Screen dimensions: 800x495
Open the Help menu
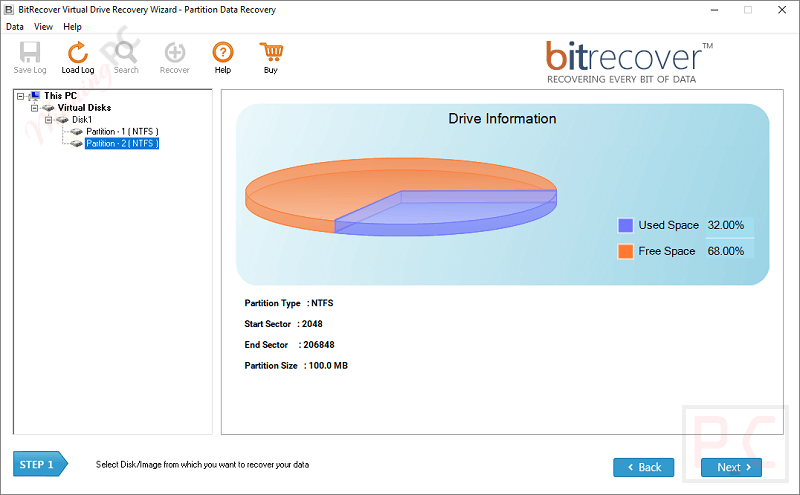72,27
